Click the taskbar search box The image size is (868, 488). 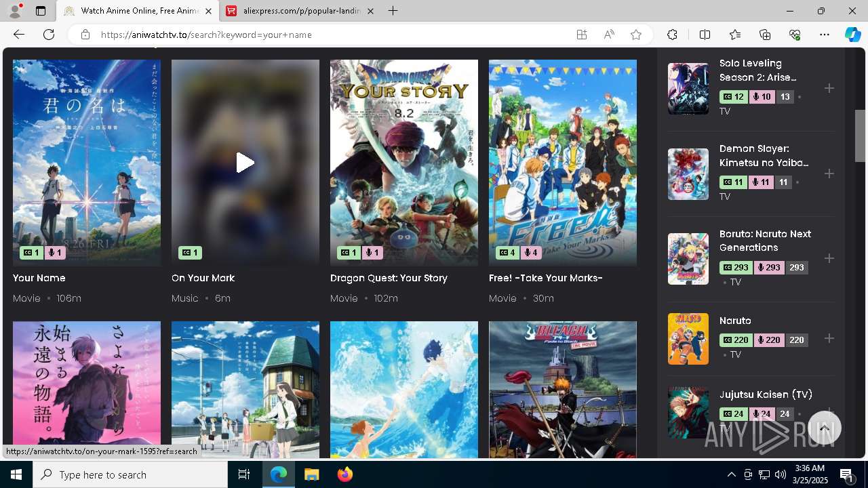(130, 474)
